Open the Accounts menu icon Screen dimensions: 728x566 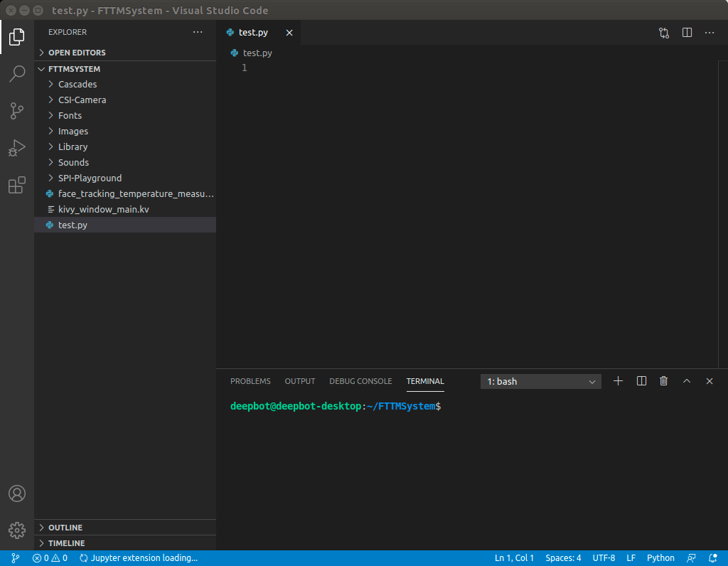point(17,493)
